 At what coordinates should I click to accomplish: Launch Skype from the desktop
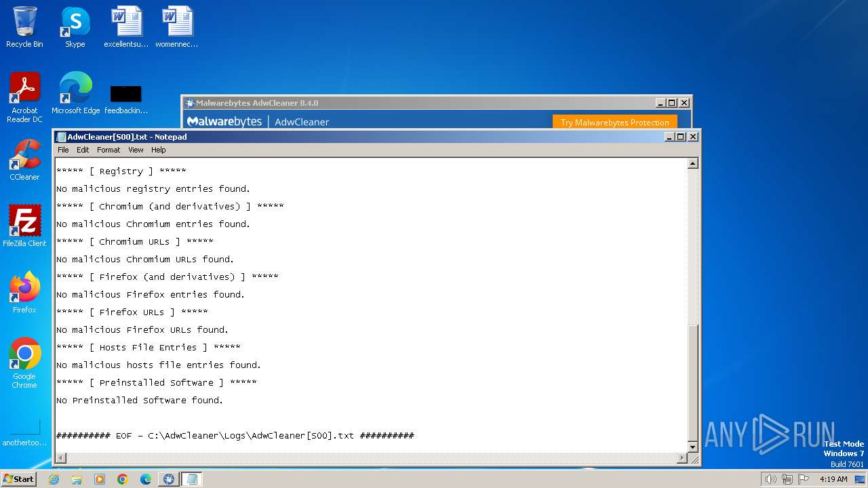(75, 27)
